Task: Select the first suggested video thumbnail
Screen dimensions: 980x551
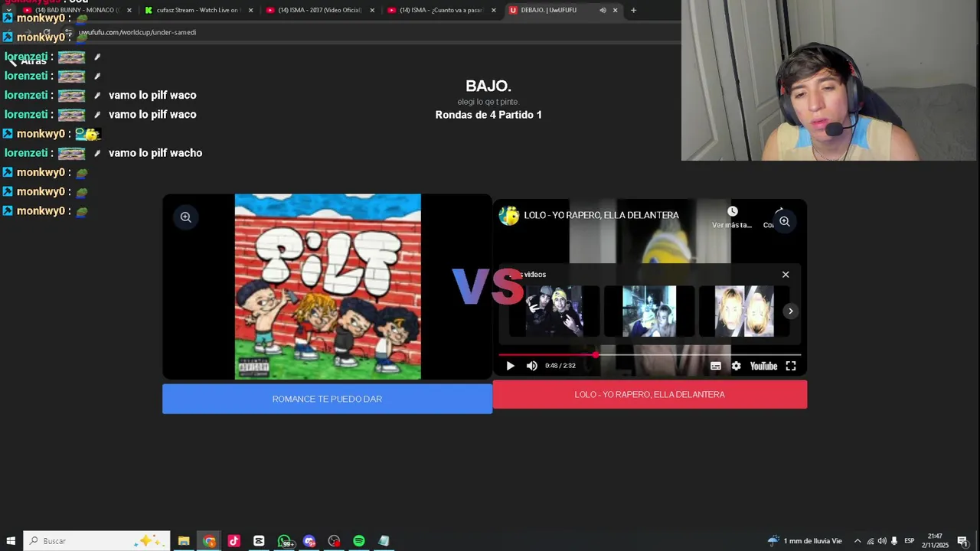Action: click(x=554, y=311)
